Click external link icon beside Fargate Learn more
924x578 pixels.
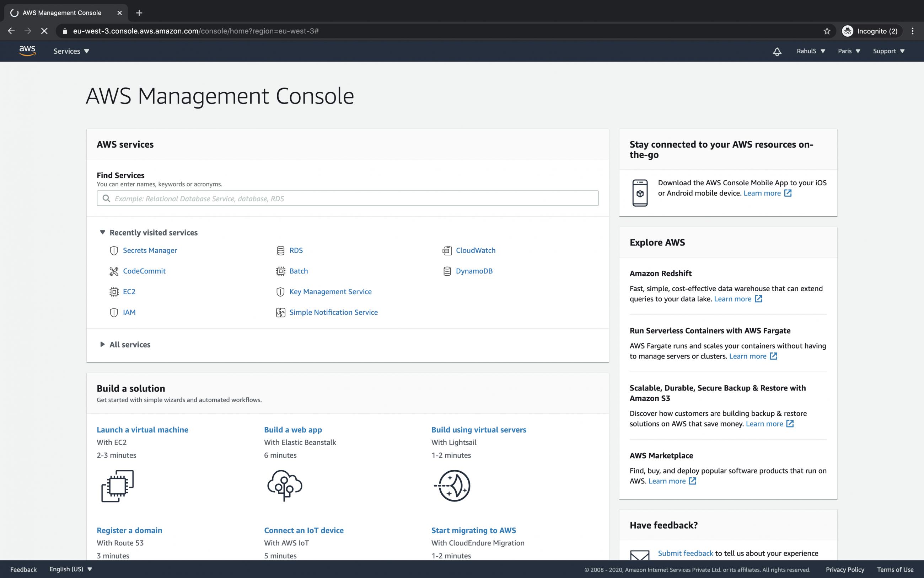pyautogui.click(x=774, y=356)
